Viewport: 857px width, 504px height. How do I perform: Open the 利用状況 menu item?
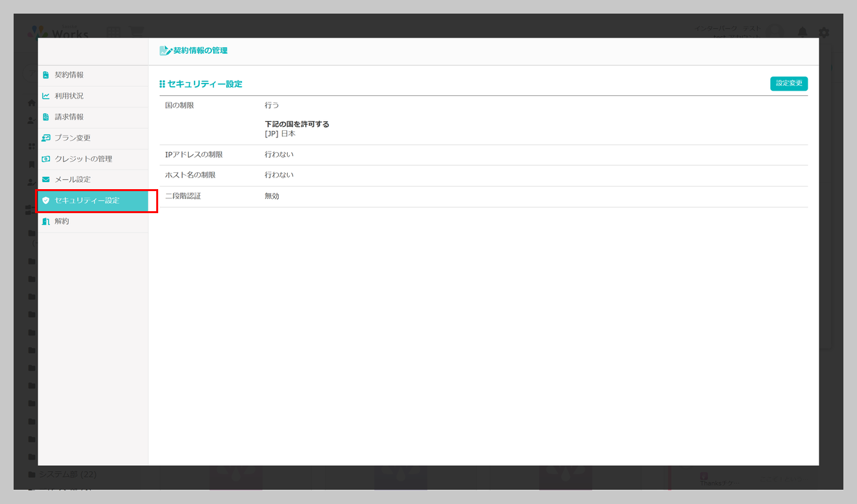(93, 96)
